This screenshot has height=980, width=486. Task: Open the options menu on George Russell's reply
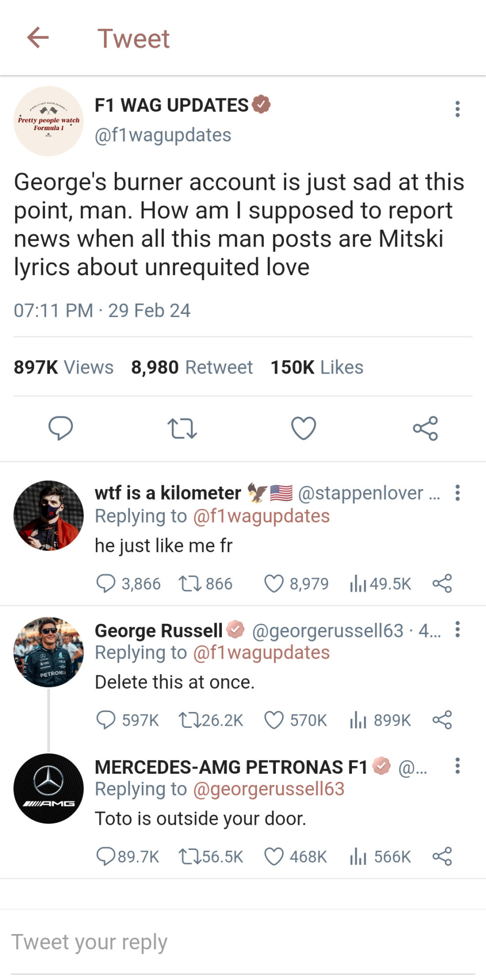pos(457,629)
